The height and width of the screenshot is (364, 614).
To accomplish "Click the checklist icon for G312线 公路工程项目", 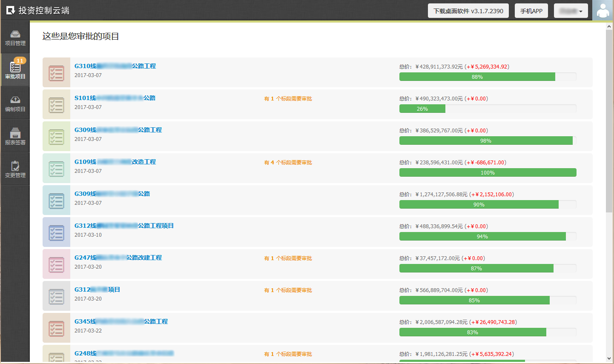I will (x=56, y=232).
